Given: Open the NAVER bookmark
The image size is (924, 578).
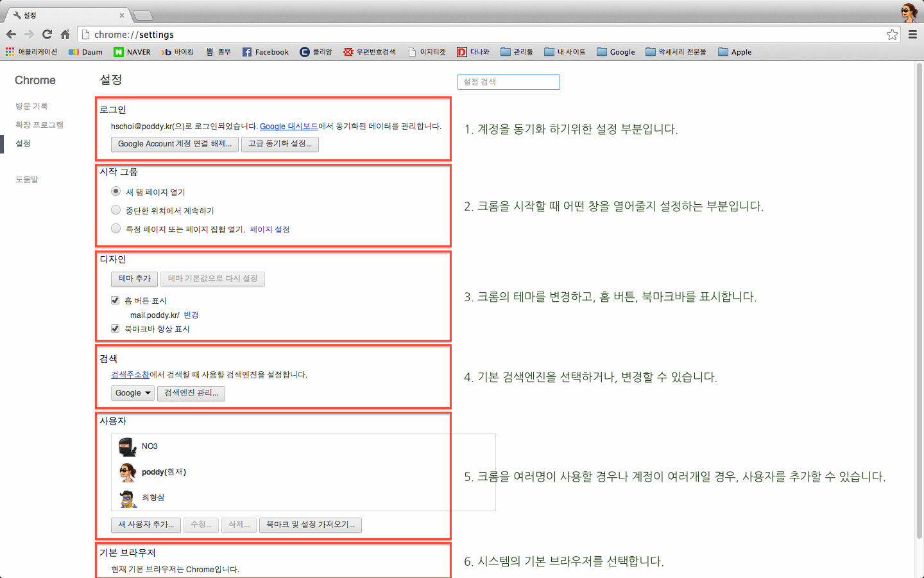Looking at the screenshot, I should [132, 52].
